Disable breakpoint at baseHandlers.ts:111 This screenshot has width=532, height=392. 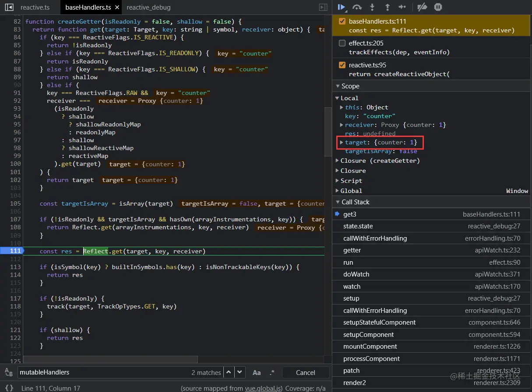(x=342, y=21)
